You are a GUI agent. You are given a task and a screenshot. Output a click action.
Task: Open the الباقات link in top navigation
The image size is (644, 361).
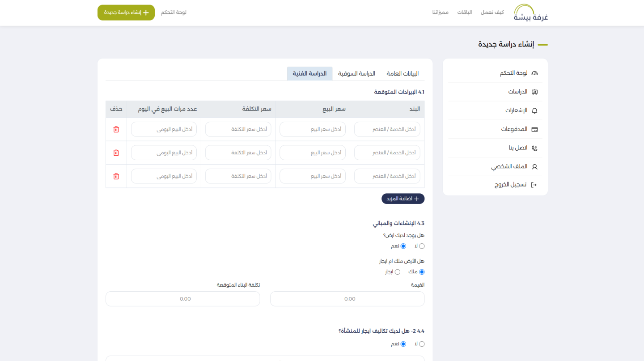click(464, 13)
